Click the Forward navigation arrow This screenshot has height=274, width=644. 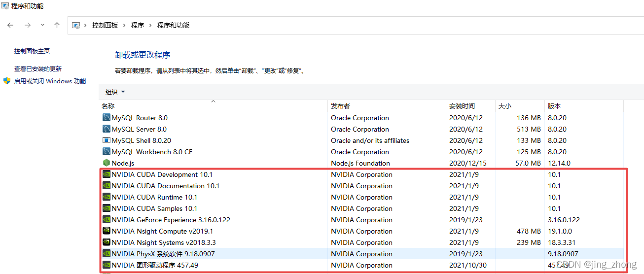(28, 25)
